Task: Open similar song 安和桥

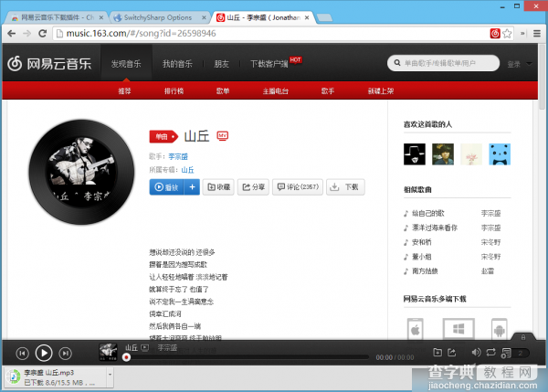Action: 421,242
